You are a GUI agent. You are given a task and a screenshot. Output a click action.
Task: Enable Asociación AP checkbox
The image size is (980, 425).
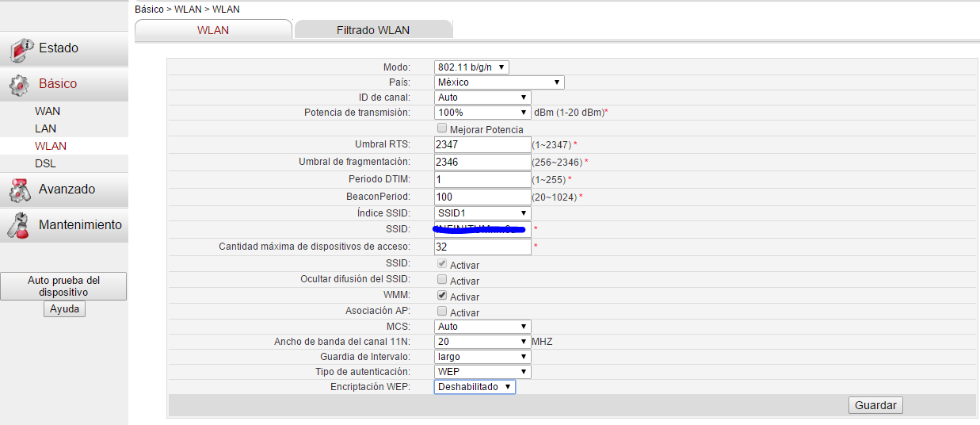coord(442,312)
